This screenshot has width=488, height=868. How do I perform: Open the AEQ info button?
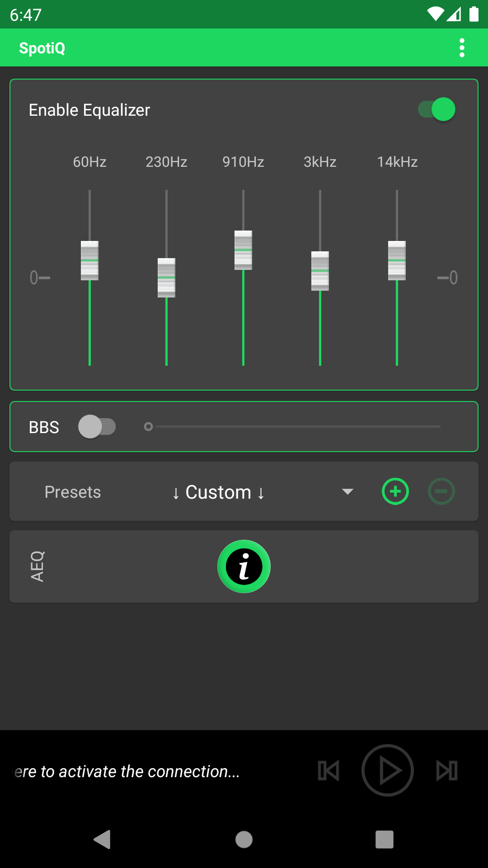[x=244, y=566]
